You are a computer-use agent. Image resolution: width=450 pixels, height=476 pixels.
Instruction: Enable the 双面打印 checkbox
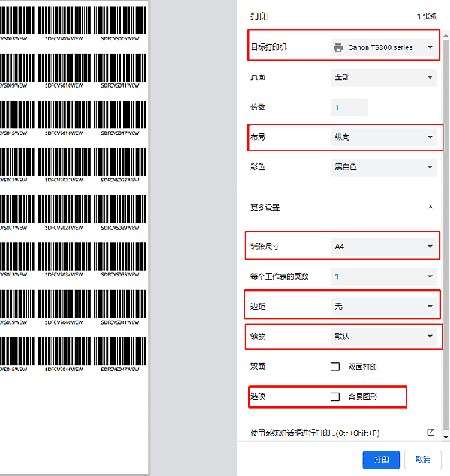coord(335,367)
